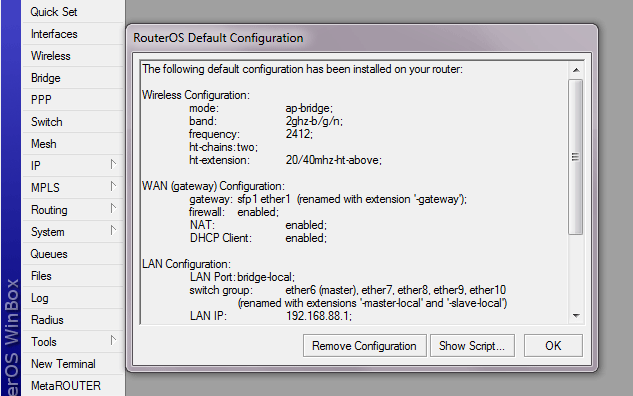Expand the Tools submenu arrow
633x396 pixels.
(113, 341)
